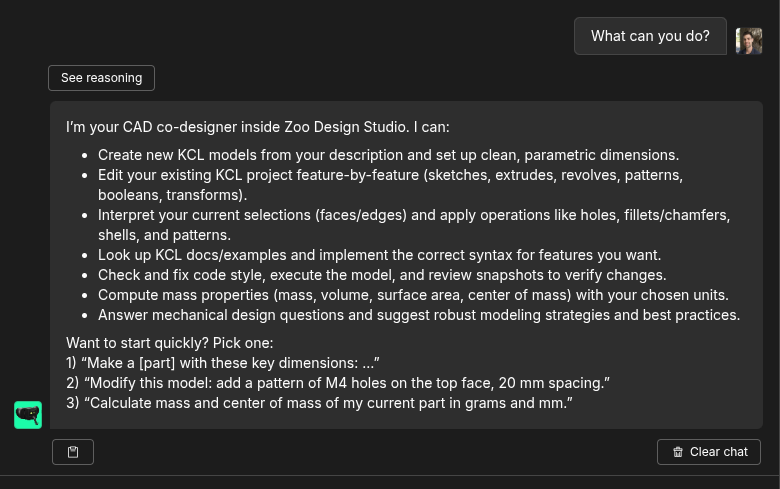Click the "Edit your existing KCL project" bullet
The image size is (780, 489).
tap(390, 175)
